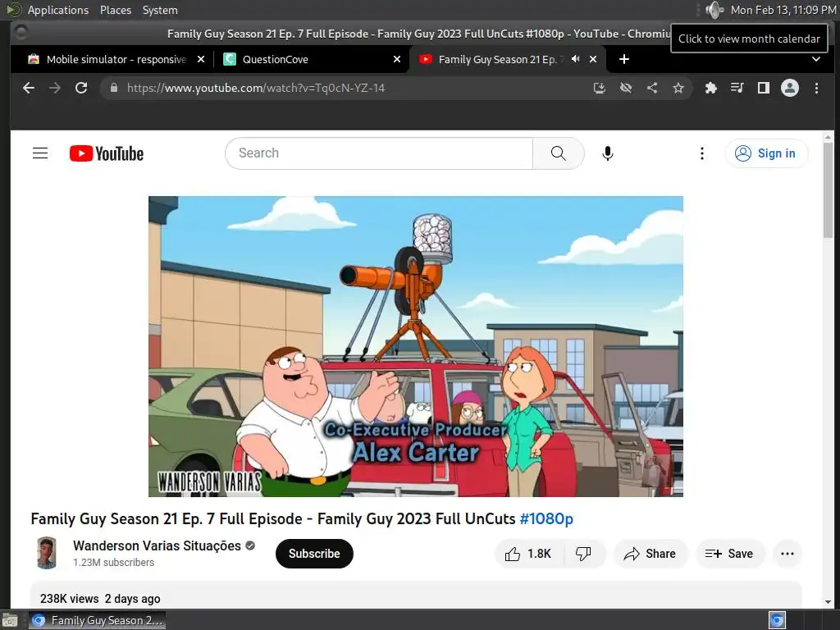Like the video showing 1.8K

click(x=528, y=554)
